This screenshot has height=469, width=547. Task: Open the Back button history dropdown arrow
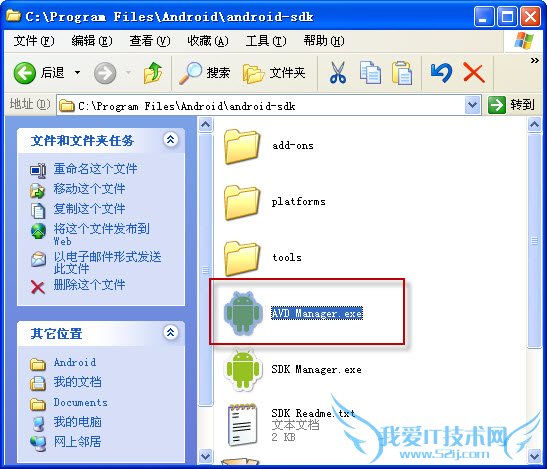(77, 73)
